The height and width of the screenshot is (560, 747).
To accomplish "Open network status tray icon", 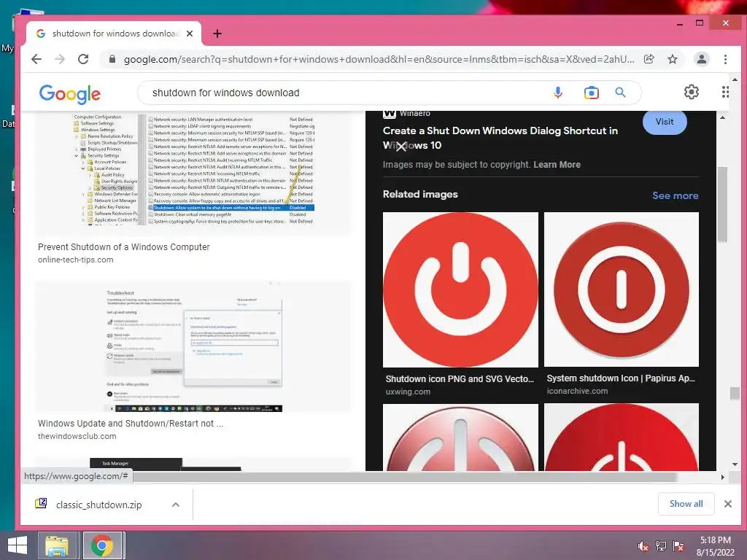I will pos(661,546).
